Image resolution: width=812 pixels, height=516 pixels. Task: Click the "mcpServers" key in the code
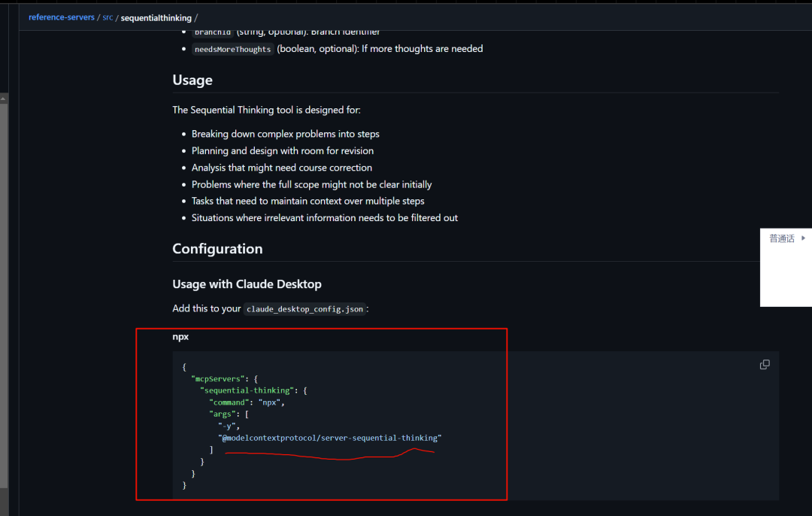pyautogui.click(x=215, y=379)
